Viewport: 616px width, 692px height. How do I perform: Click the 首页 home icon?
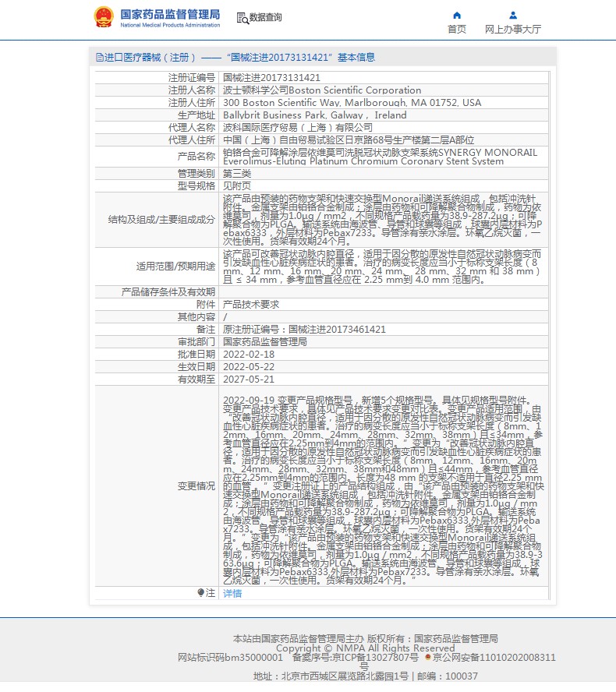(457, 16)
